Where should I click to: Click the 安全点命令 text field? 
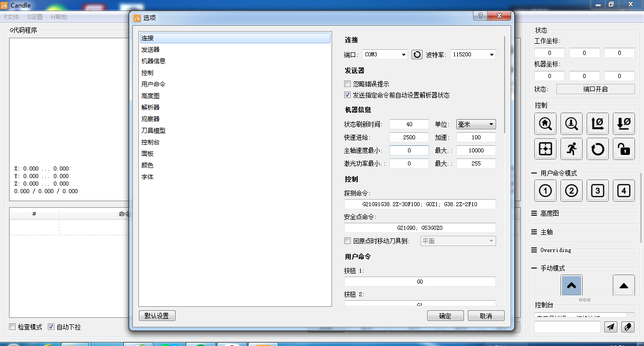click(x=420, y=228)
